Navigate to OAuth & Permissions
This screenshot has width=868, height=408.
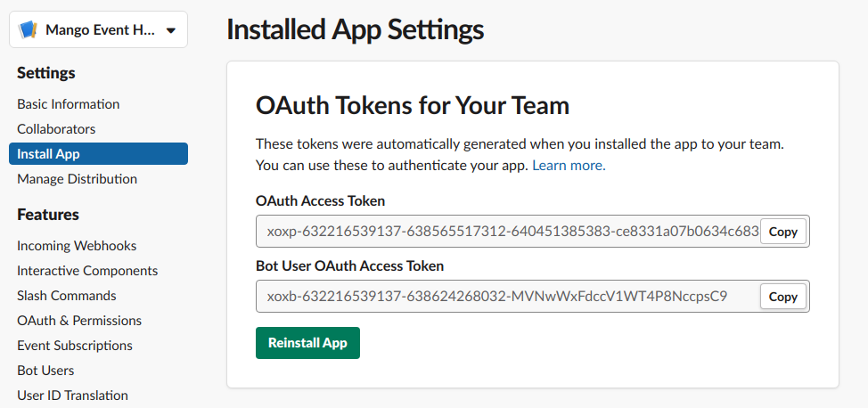coord(79,321)
